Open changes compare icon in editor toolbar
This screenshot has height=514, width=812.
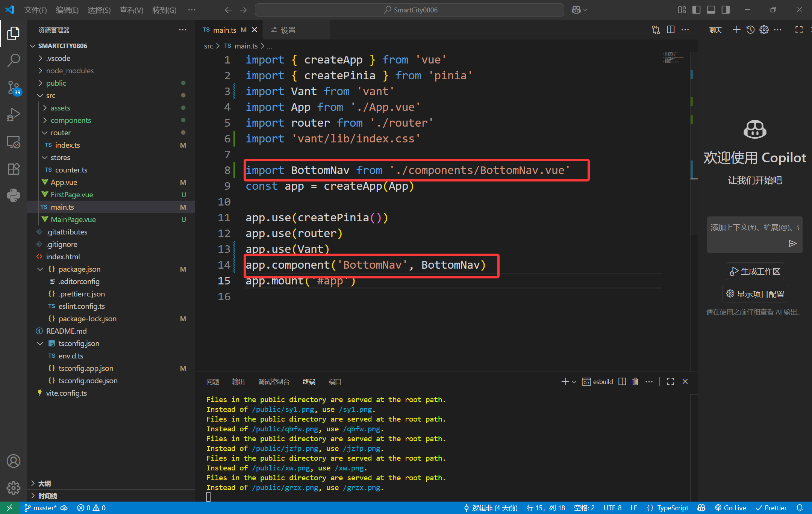[656, 30]
